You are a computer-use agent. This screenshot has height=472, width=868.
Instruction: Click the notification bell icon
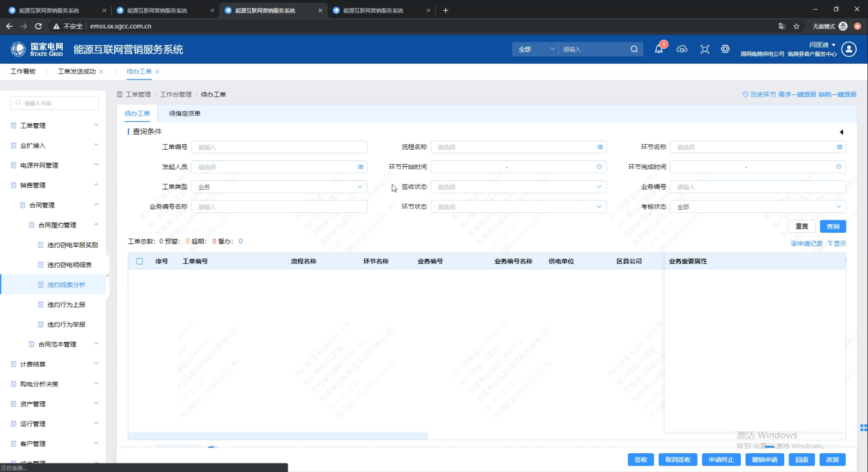pos(659,49)
